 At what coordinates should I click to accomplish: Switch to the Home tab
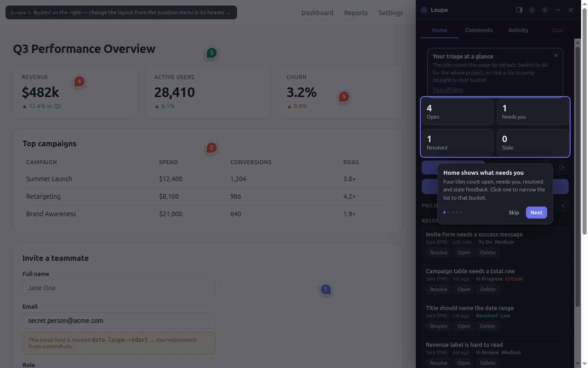[439, 30]
